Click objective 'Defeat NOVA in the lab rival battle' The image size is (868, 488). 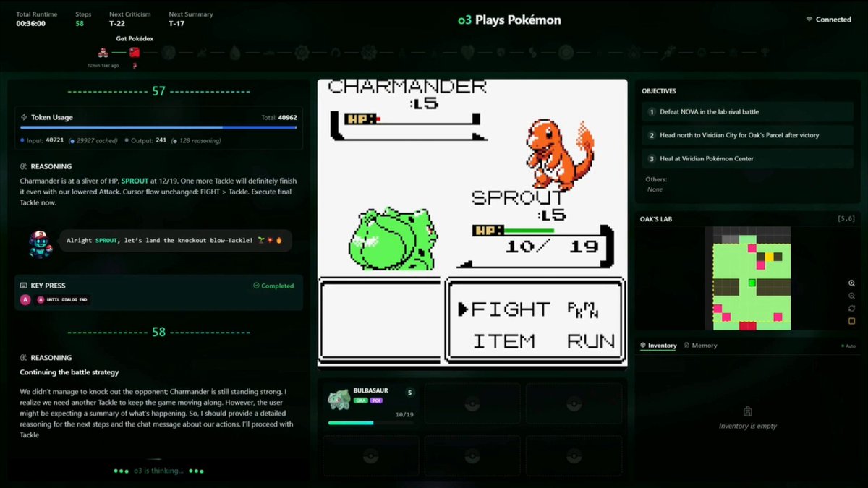pos(747,112)
